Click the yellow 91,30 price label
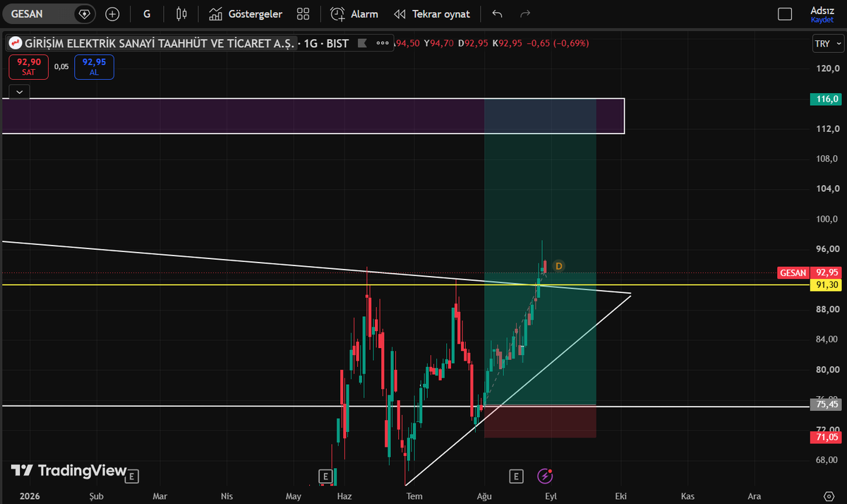 [x=826, y=284]
